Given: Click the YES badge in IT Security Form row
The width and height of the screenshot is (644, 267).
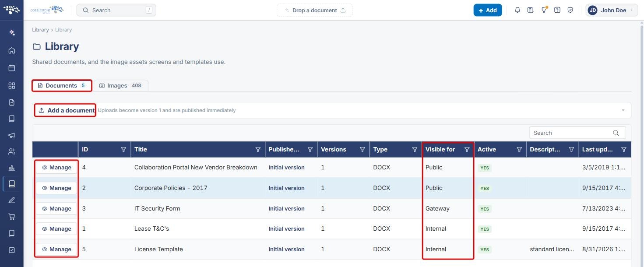Looking at the screenshot, I should [x=485, y=209].
